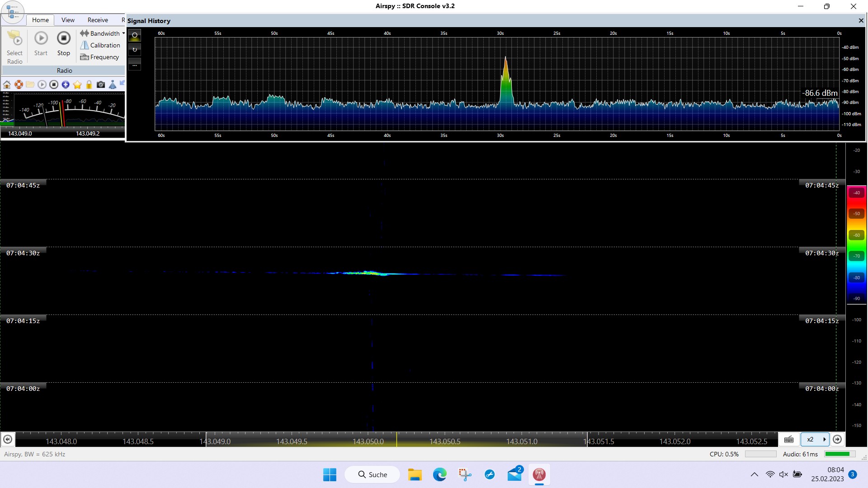The height and width of the screenshot is (488, 868).
Task: Click the waterfall color scale slider
Action: [856, 245]
